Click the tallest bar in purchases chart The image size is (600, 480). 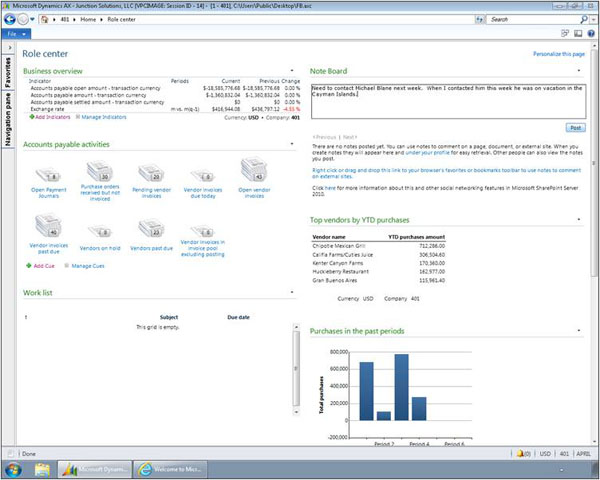(401, 387)
